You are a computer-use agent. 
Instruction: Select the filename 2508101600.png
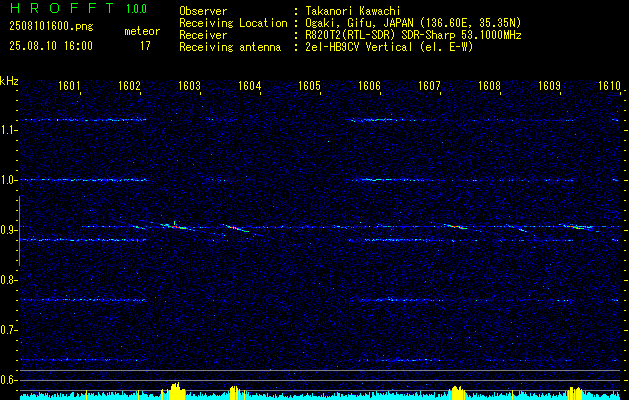tap(51, 27)
